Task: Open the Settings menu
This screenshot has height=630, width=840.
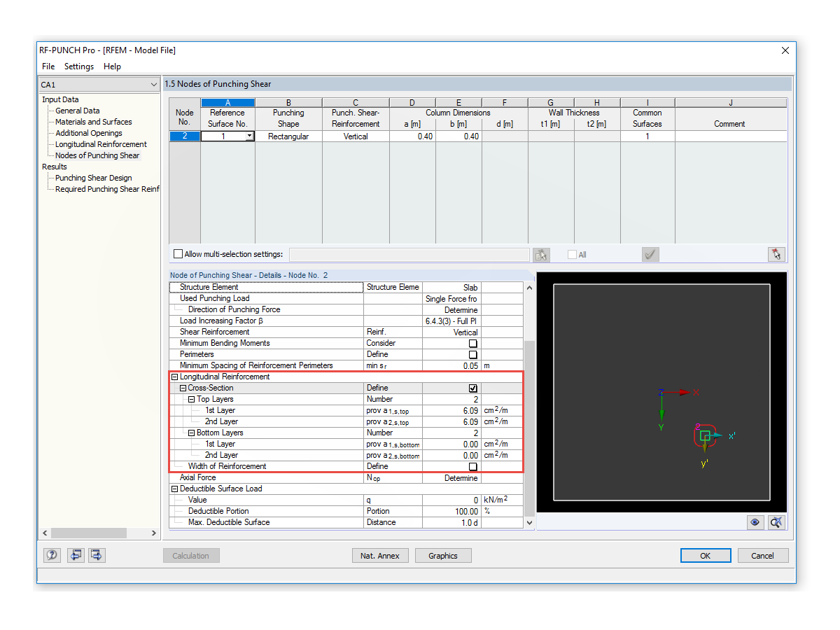Action: (79, 66)
